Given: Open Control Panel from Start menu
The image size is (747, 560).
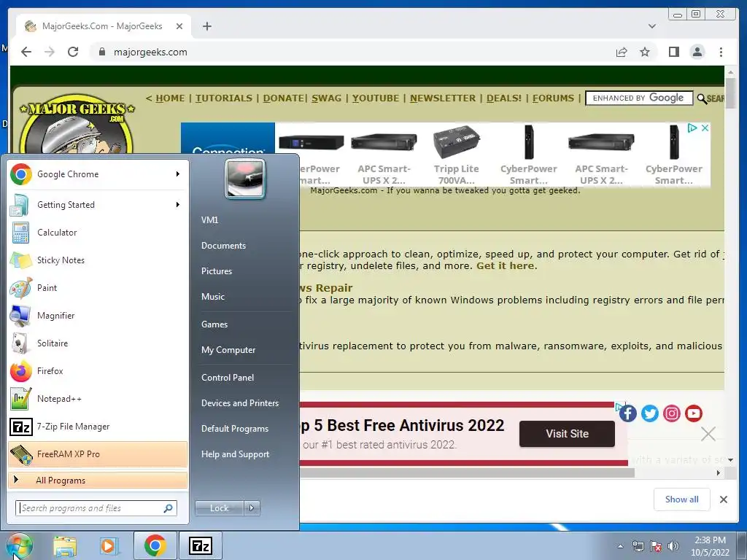Looking at the screenshot, I should (228, 378).
